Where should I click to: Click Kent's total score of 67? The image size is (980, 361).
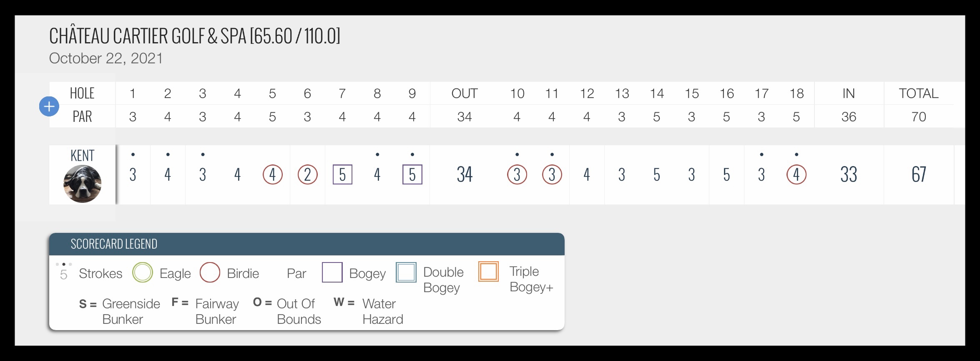tap(919, 174)
